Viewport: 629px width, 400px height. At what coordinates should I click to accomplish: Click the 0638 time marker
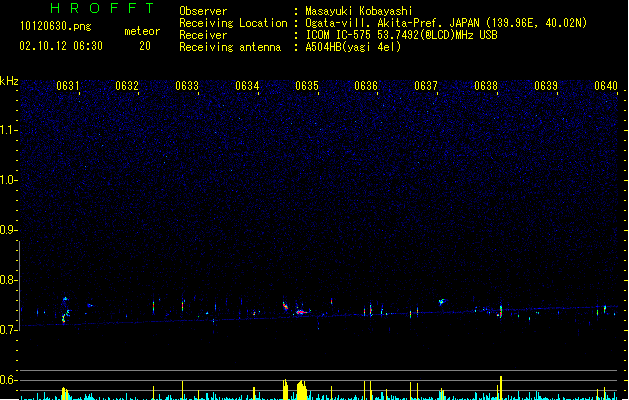[486, 86]
